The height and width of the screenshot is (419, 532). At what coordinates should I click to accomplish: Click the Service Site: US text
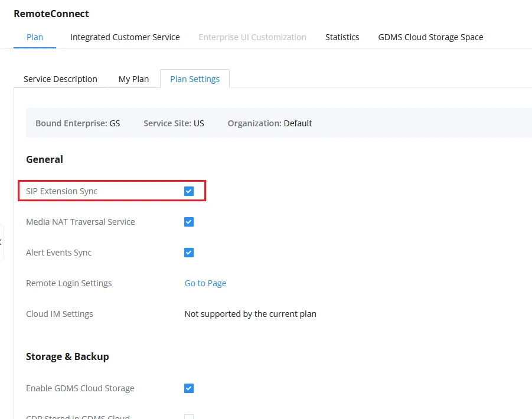[x=174, y=123]
